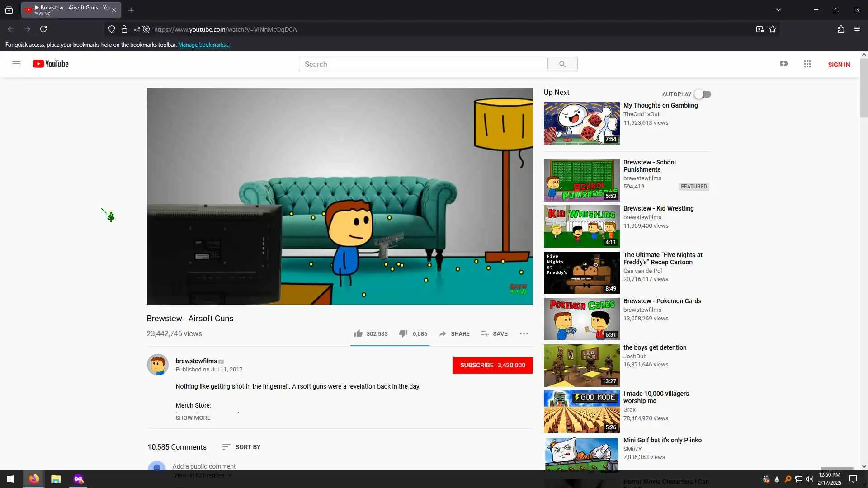Click the Manage bookmarks link

(x=203, y=45)
